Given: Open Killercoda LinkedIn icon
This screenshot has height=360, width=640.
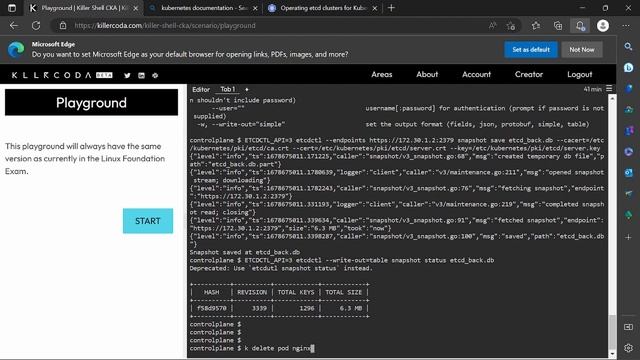Looking at the screenshot, I should click(x=141, y=75).
